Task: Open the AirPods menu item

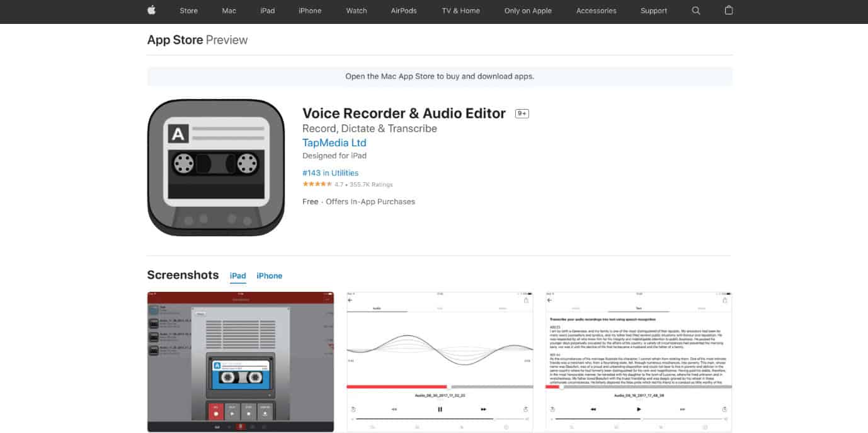Action: click(x=404, y=11)
